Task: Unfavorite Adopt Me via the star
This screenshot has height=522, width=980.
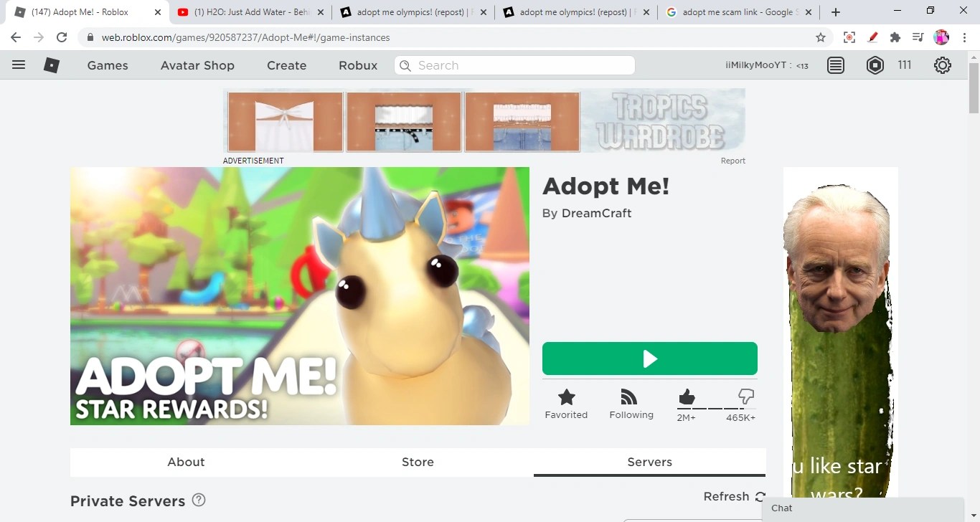Action: coord(566,397)
